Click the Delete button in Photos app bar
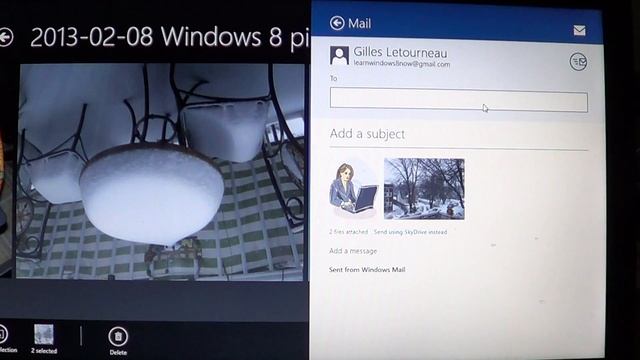 118,341
